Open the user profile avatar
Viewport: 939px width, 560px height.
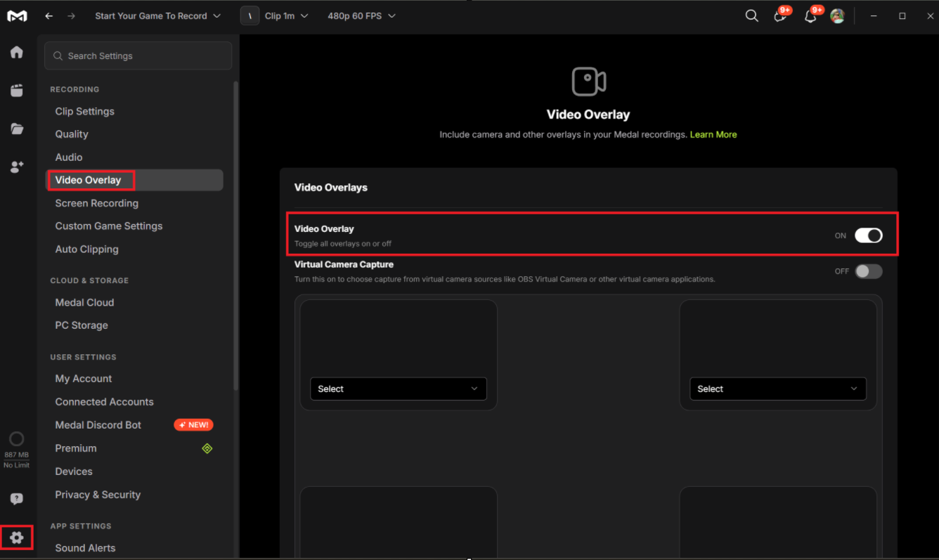pyautogui.click(x=837, y=16)
